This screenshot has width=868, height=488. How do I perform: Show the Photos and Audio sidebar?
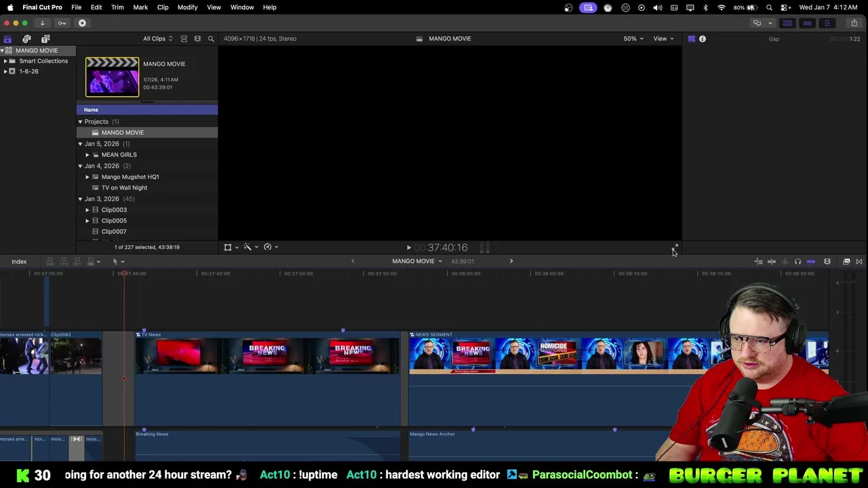[x=26, y=39]
